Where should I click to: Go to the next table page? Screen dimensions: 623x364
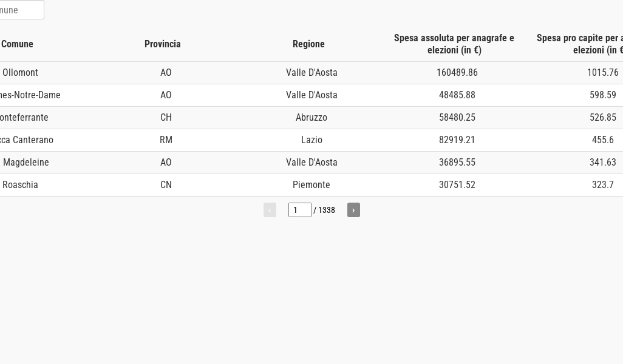coord(353,210)
